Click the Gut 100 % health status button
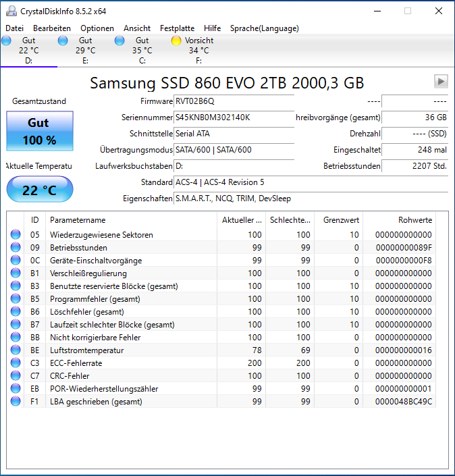The height and width of the screenshot is (476, 455). point(40,131)
